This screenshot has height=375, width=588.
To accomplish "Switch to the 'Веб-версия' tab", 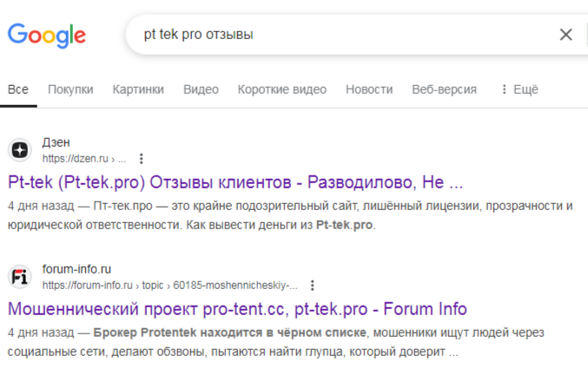I will pos(445,89).
